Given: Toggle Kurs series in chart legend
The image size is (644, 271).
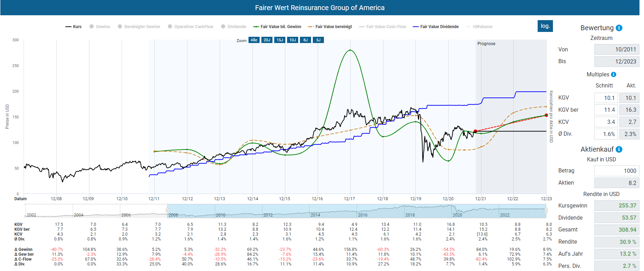Looking at the screenshot, I should (x=74, y=27).
